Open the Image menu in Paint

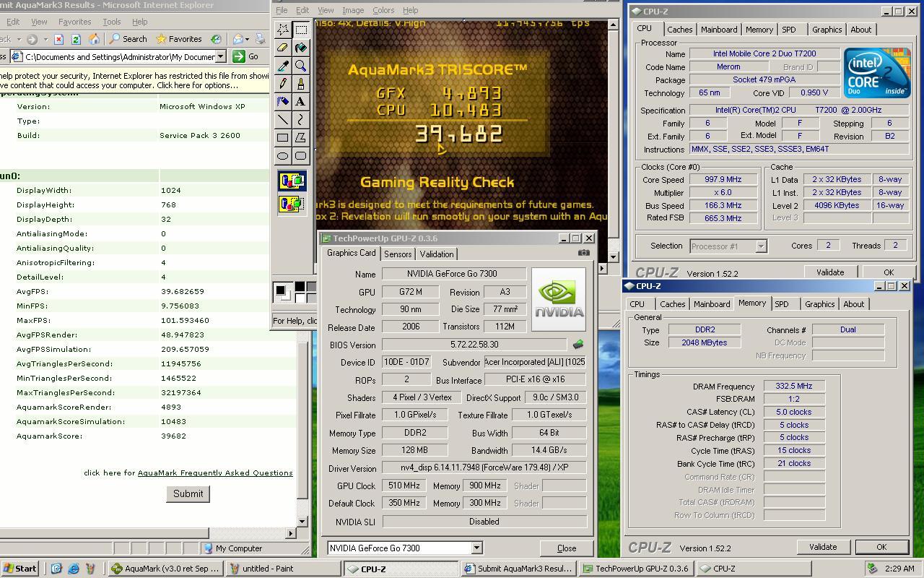352,10
